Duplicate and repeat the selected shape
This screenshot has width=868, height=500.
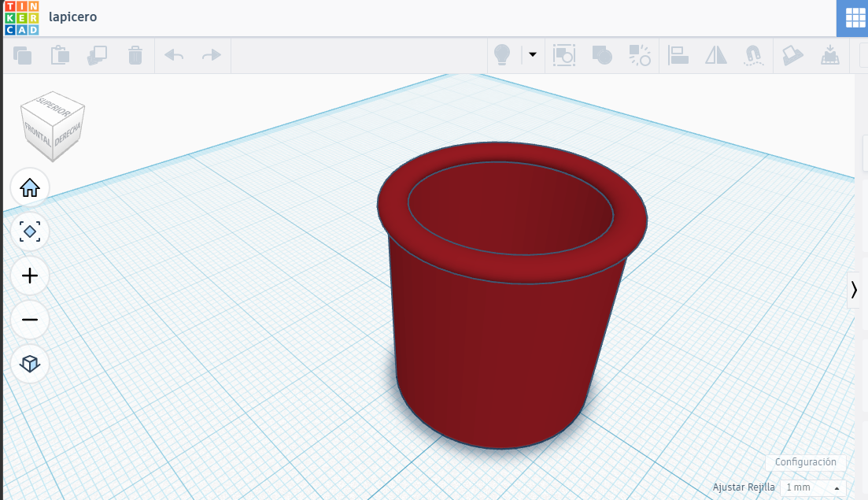click(x=98, y=55)
